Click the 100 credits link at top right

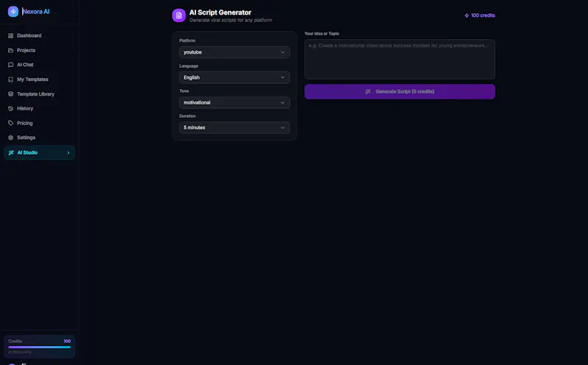[x=480, y=15]
